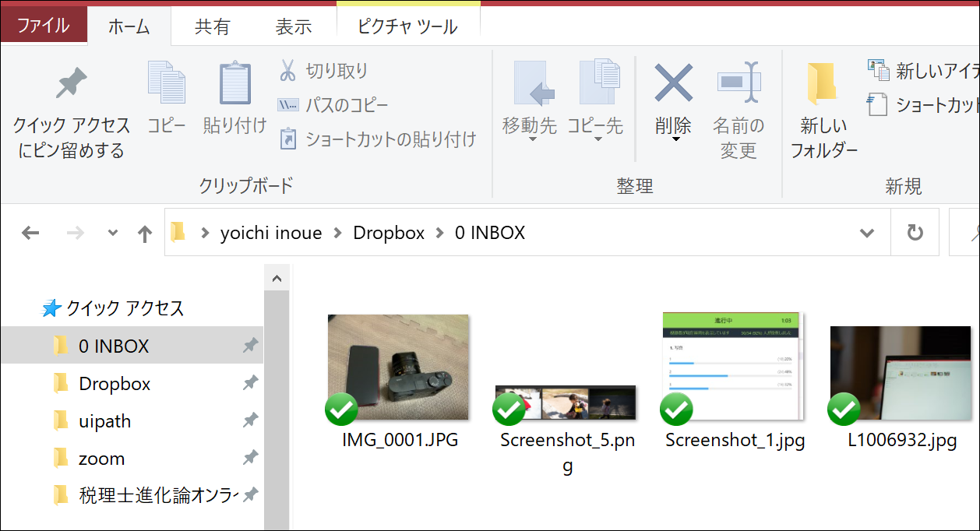
Task: Expand the chevron after yoichi inoue
Action: tap(338, 233)
